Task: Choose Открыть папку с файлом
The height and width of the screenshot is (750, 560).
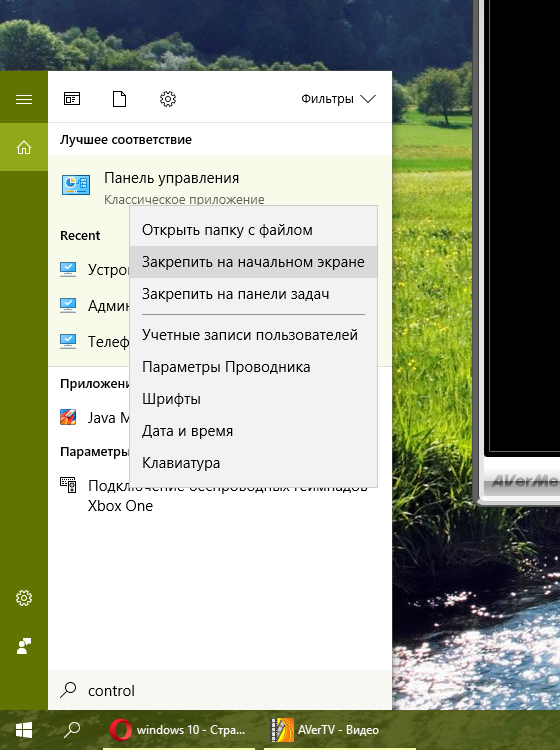Action: pos(253,230)
